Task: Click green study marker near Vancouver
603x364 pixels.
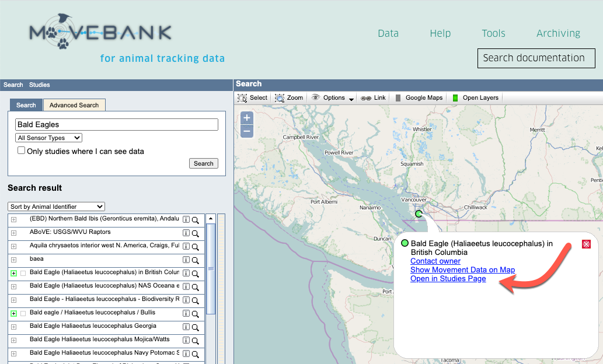Action: [419, 214]
